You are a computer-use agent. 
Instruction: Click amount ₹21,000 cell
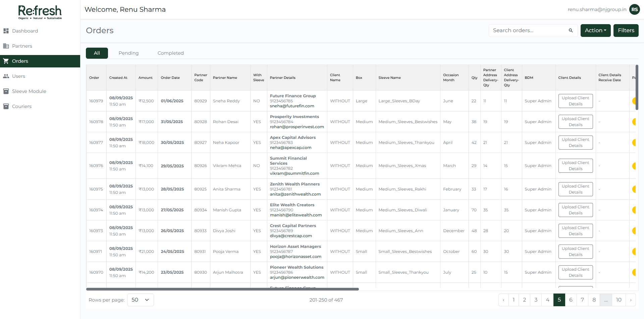(x=146, y=252)
